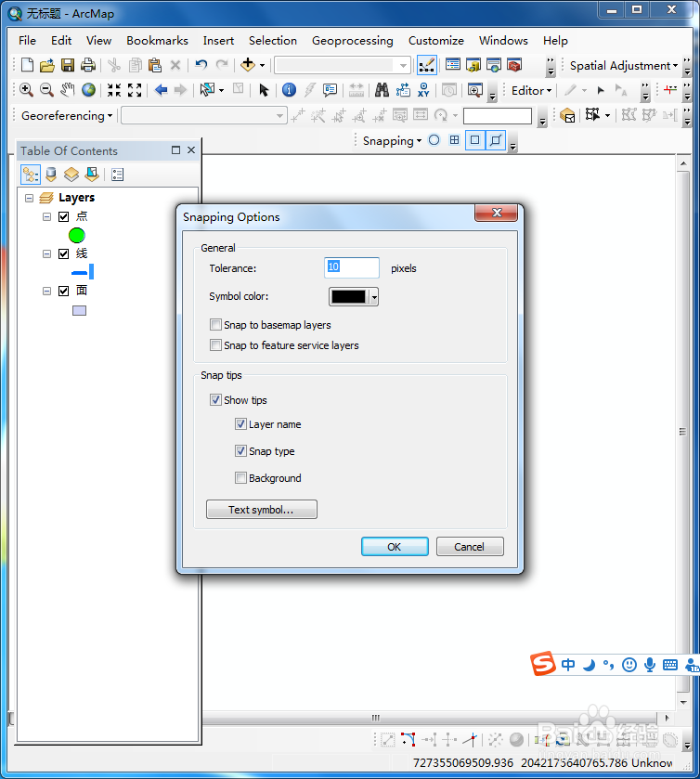Toggle visibility of 线 layer

[x=63, y=253]
